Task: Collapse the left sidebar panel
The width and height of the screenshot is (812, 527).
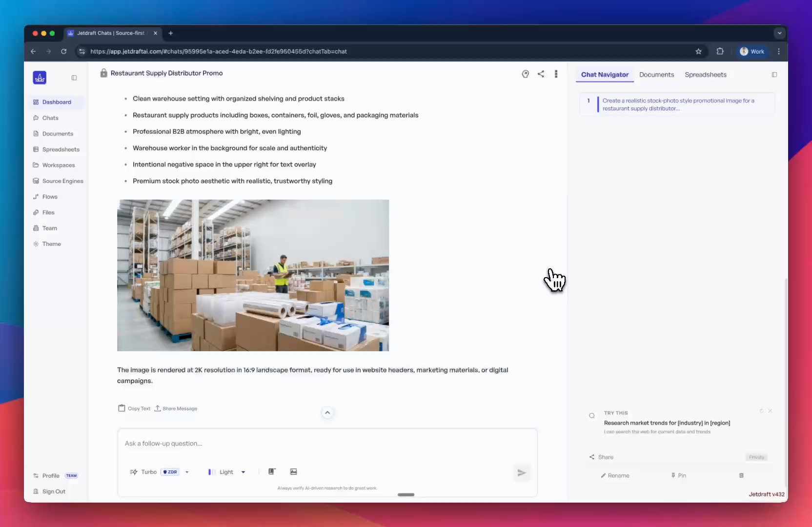Action: click(74, 78)
